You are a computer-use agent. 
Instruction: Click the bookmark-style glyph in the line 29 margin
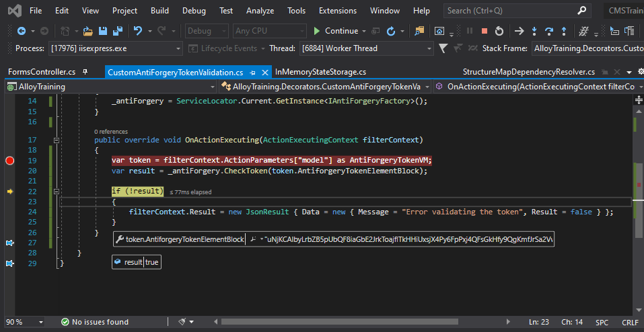(10, 263)
